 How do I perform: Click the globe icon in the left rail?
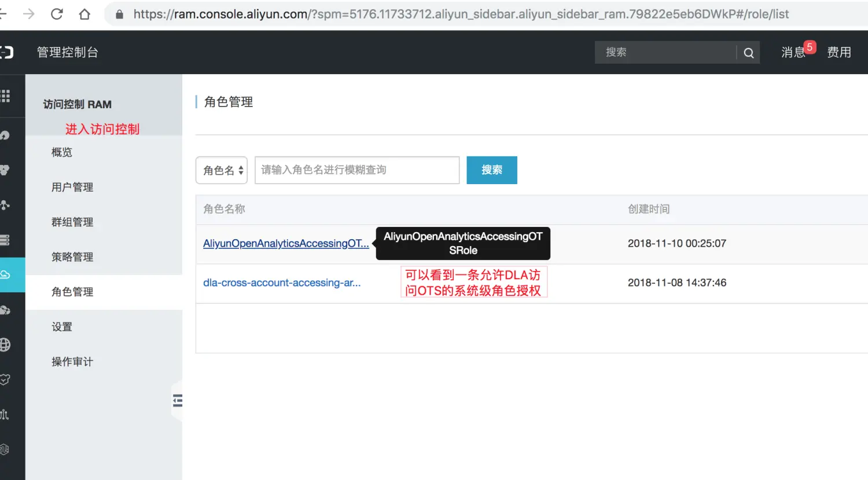(x=5, y=345)
